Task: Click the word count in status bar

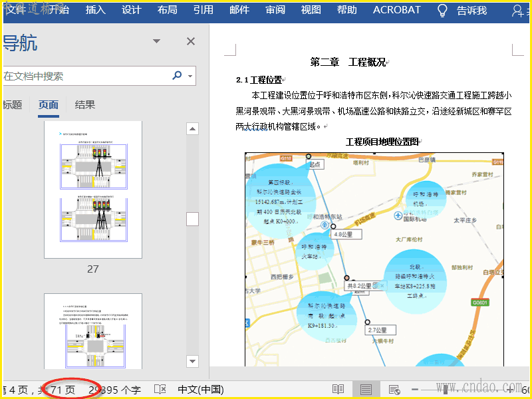Action: click(x=114, y=390)
